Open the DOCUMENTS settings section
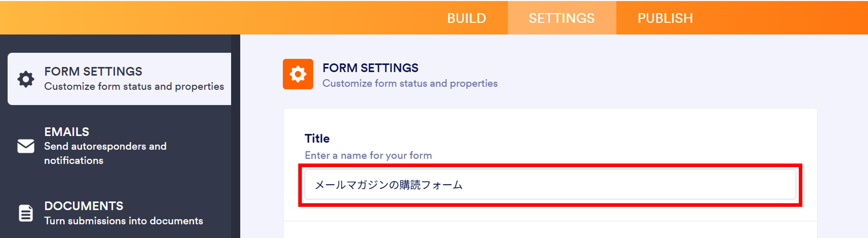The width and height of the screenshot is (868, 238). [84, 206]
